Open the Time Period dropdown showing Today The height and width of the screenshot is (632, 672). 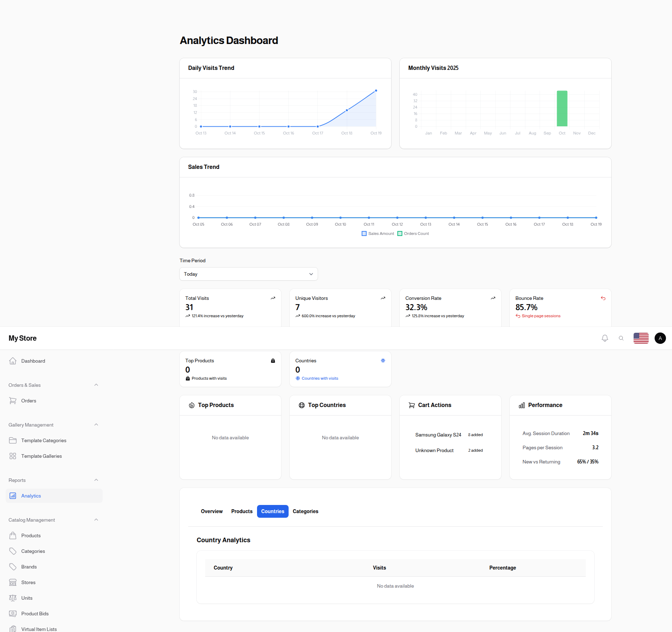(x=248, y=274)
